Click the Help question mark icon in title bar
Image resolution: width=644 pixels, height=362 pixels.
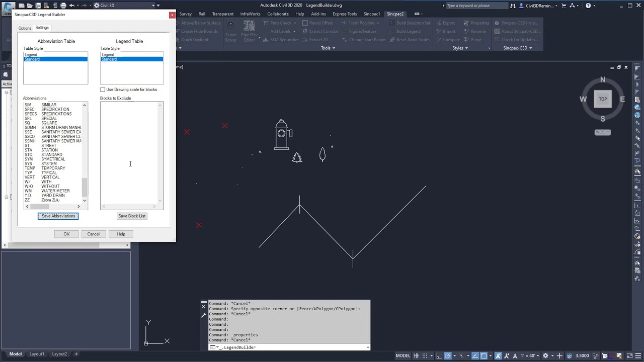click(588, 6)
